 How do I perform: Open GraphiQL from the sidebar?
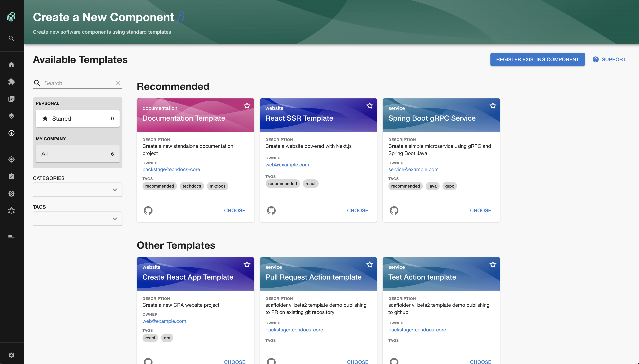point(11,210)
